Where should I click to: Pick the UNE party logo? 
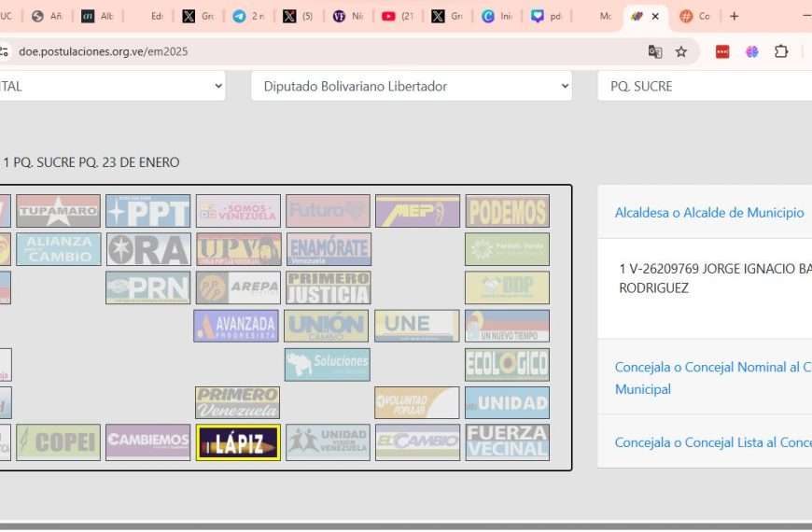[417, 326]
